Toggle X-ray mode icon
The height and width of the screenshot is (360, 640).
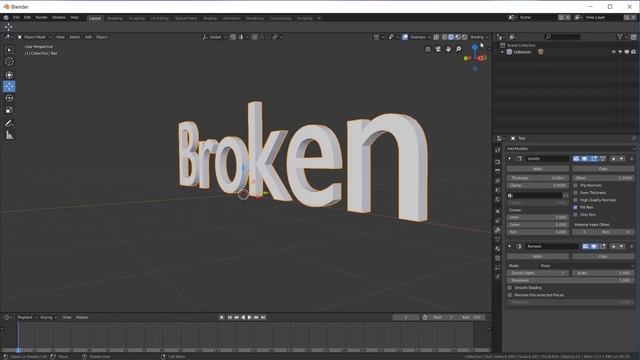click(436, 37)
